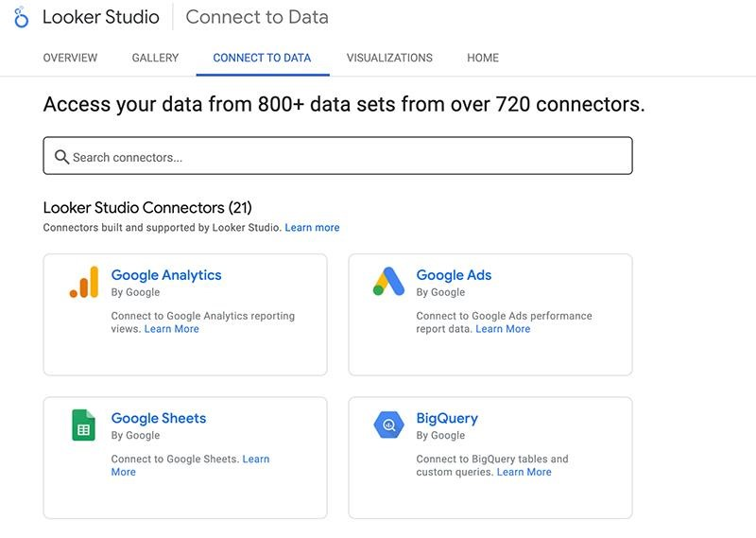Click the Connect to Data header text
This screenshot has height=538, width=756.
pyautogui.click(x=257, y=17)
